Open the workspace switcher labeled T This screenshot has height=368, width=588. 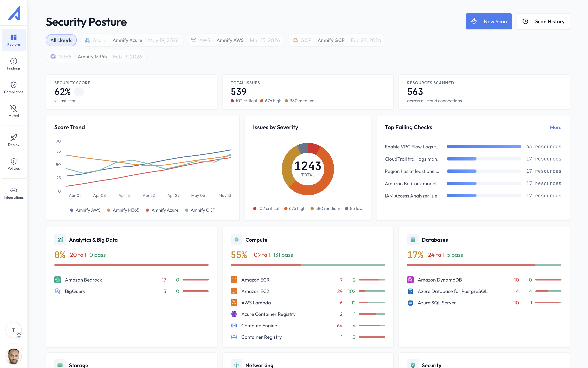coord(14,330)
